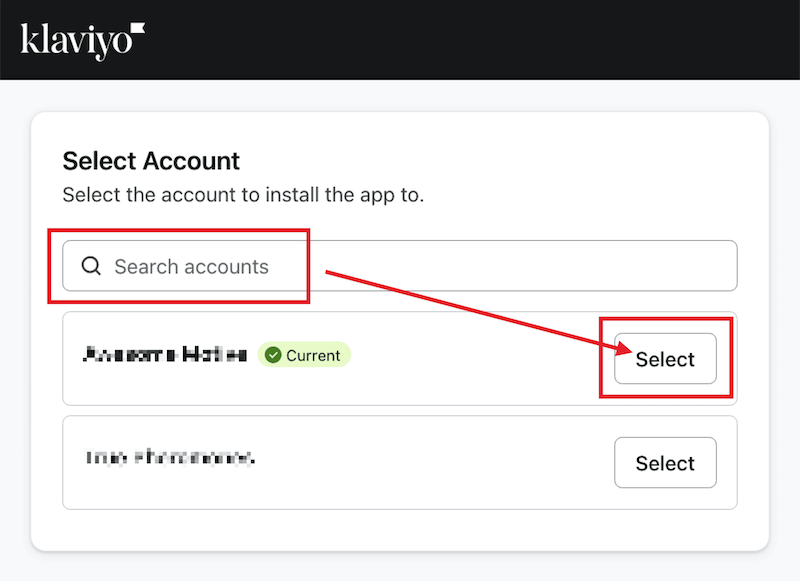
Task: Click Select for the current account
Action: [665, 358]
